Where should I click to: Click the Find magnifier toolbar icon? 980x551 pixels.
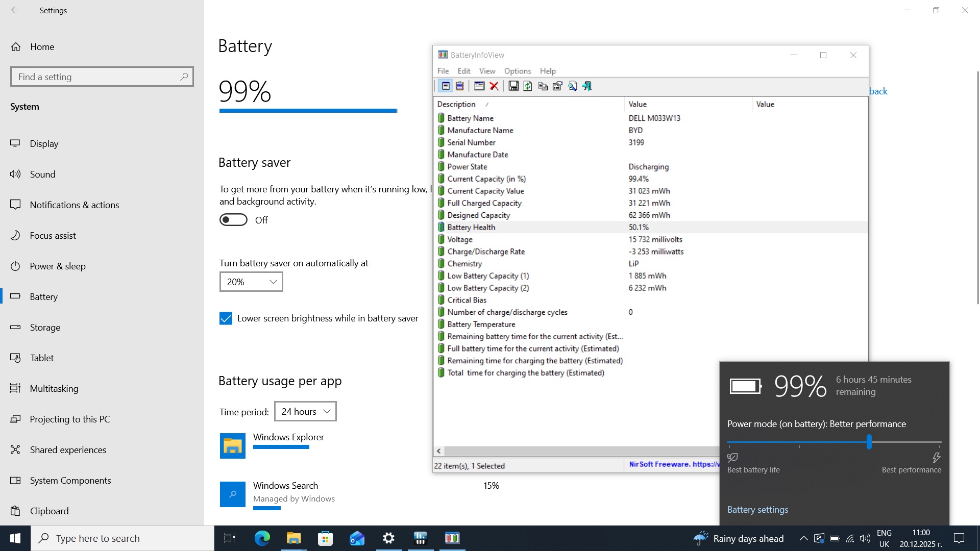[573, 86]
